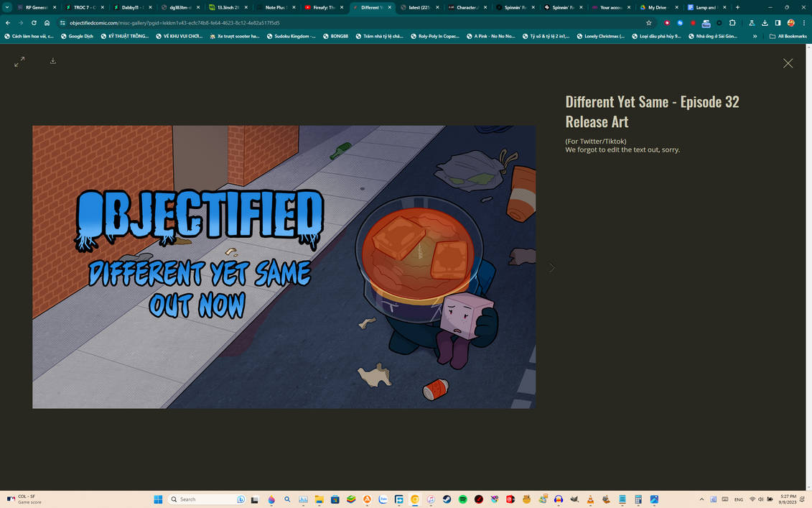Go forward to the next page
The height and width of the screenshot is (508, 812).
point(21,23)
